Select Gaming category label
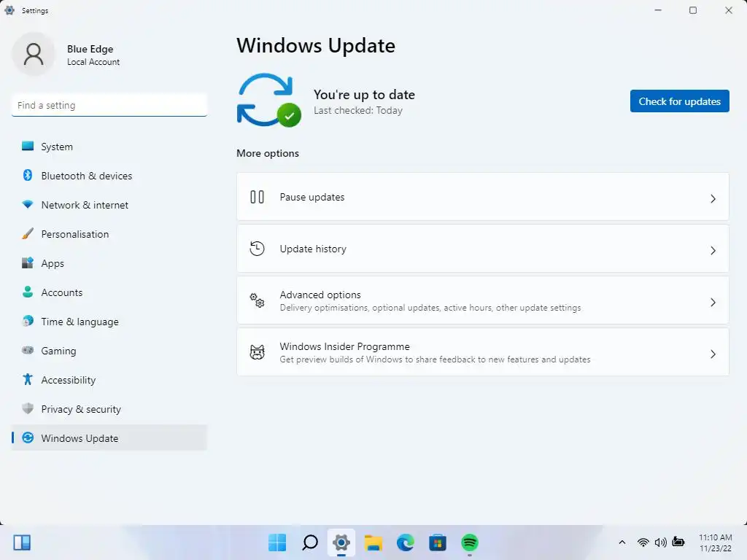Viewport: 747px width, 560px height. 58,351
